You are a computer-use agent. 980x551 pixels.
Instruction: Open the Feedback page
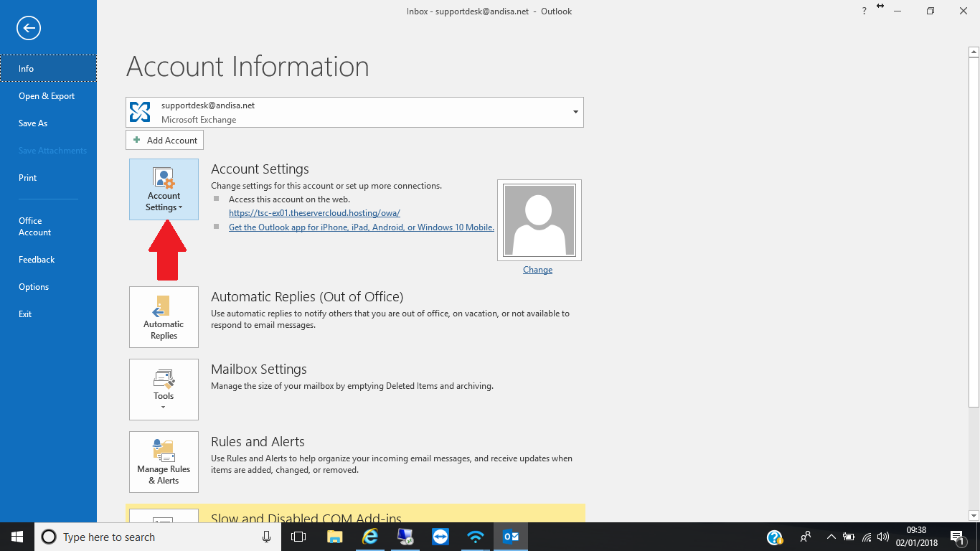tap(48, 260)
